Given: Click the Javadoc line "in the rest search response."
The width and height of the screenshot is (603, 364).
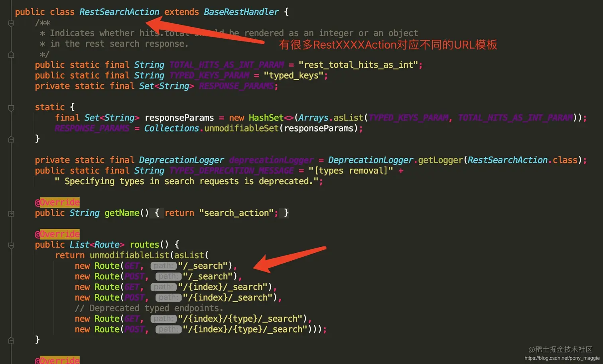Looking at the screenshot, I should click(x=119, y=44).
